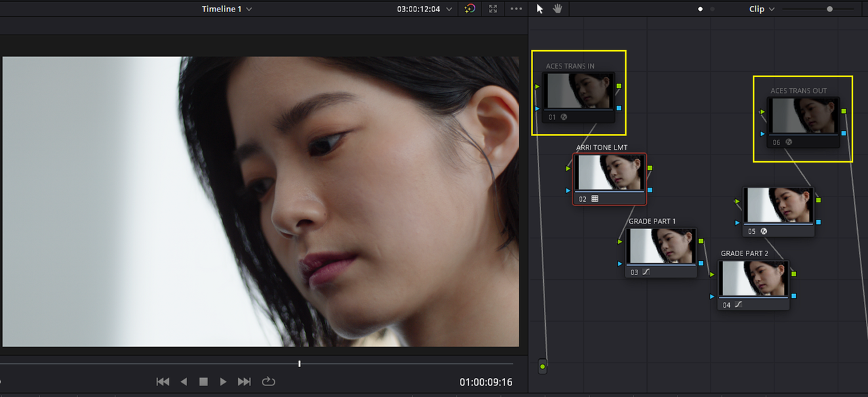Select the hand pan tool
The width and height of the screenshot is (868, 397).
click(x=557, y=9)
